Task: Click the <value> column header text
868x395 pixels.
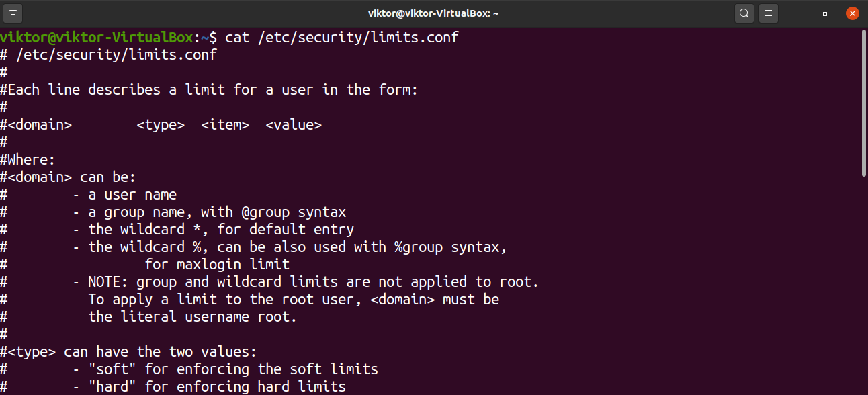Action: pyautogui.click(x=294, y=125)
